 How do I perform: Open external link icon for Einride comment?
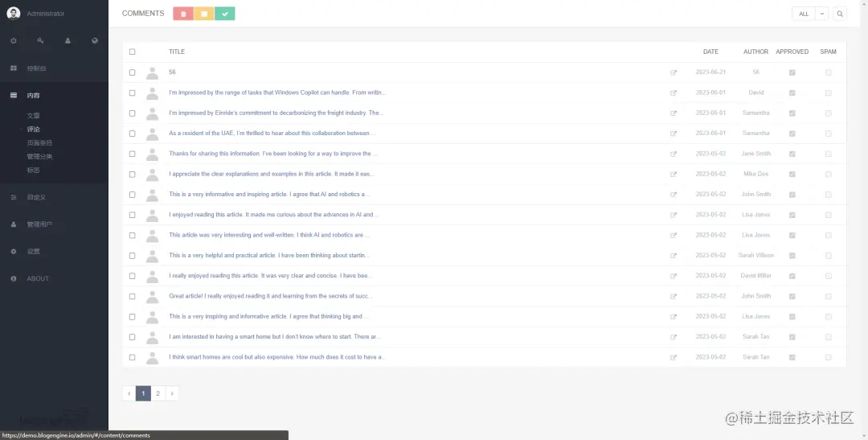(x=674, y=113)
